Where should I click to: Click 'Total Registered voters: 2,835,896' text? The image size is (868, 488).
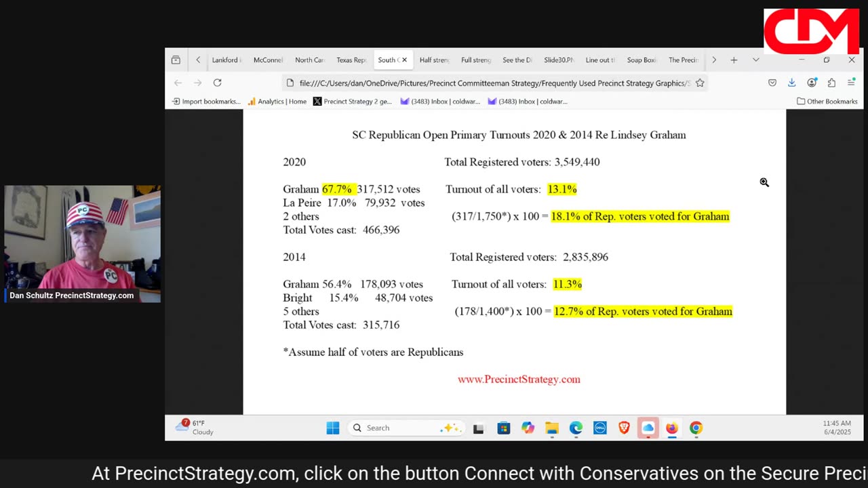point(529,257)
